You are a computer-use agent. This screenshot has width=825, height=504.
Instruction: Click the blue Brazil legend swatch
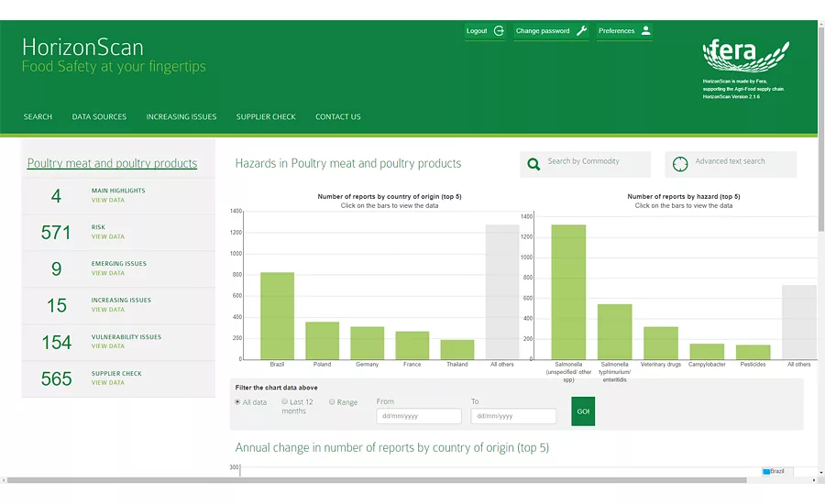click(x=766, y=471)
